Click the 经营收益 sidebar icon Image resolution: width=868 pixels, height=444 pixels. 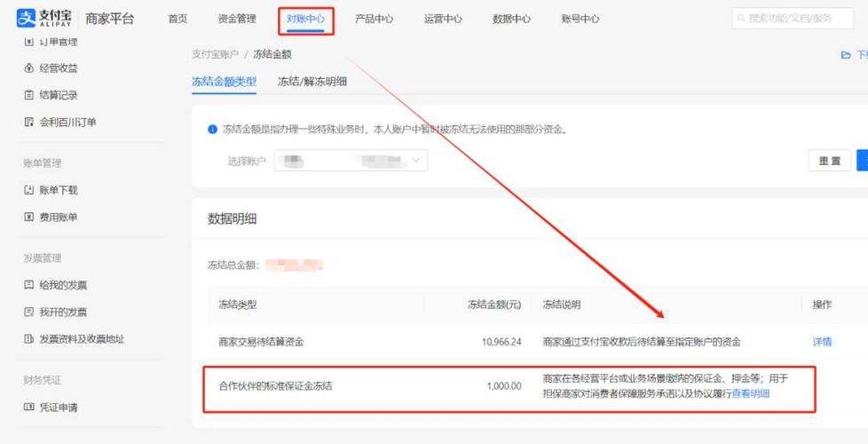(28, 68)
